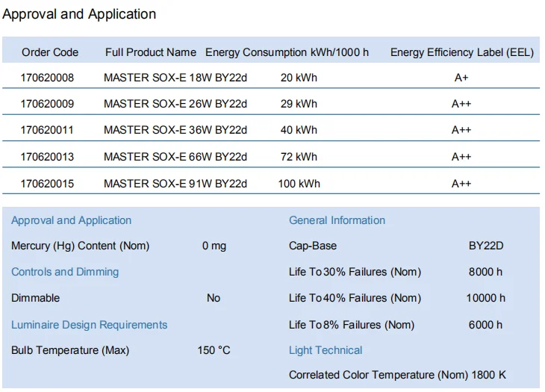Select the '150 °C' temperature value
Image resolution: width=545 pixels, height=392 pixels.
(214, 350)
